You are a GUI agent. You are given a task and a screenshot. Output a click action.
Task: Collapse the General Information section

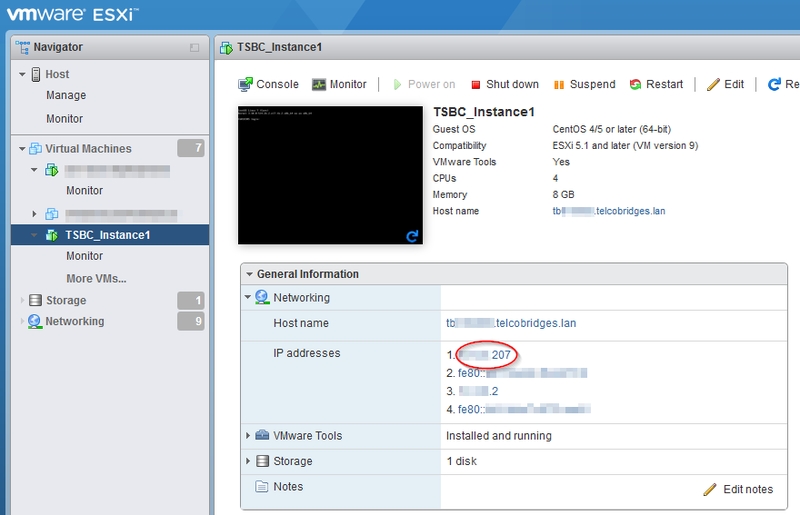(x=249, y=274)
